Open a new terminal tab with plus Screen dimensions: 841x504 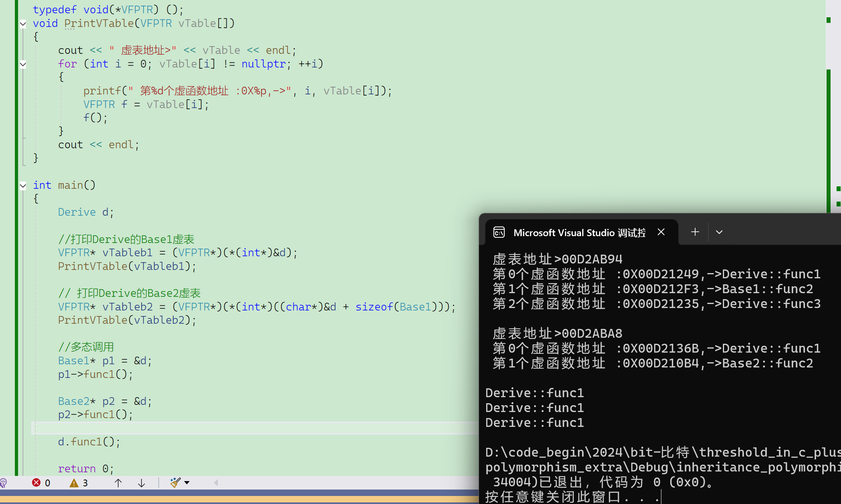(x=695, y=232)
